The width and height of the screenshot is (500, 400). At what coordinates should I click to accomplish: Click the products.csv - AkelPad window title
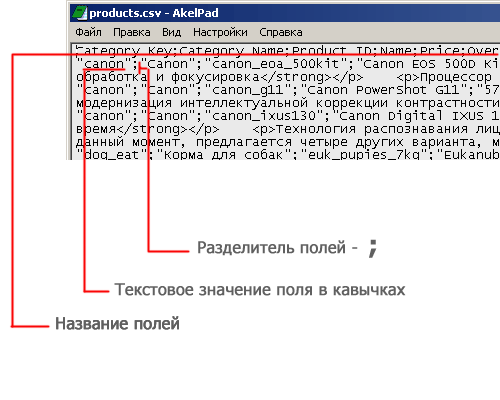point(154,13)
